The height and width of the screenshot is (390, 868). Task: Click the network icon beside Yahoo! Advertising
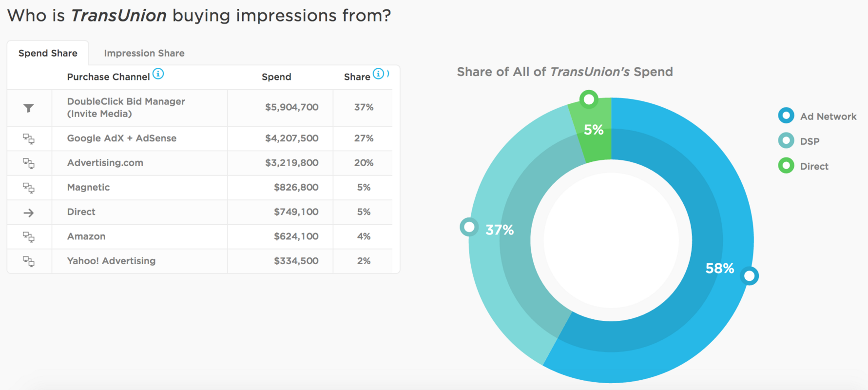point(29,261)
